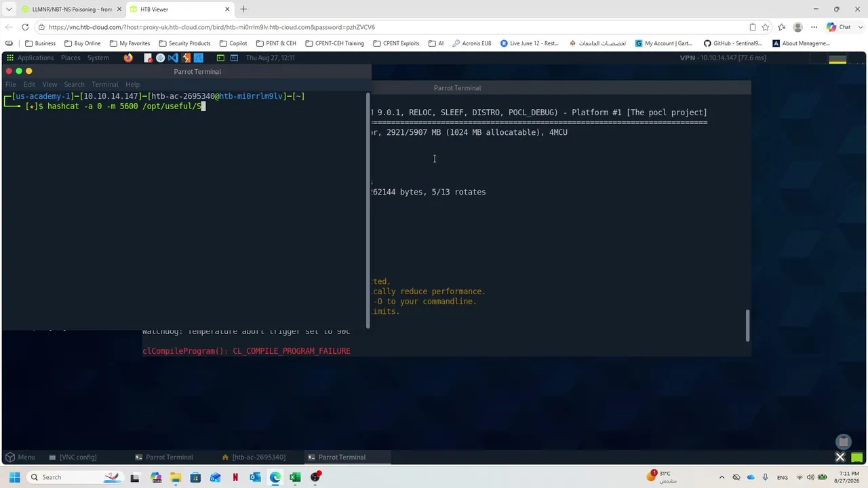The height and width of the screenshot is (488, 868).
Task: Open the Buy Online bookmarks folder
Action: (82, 43)
